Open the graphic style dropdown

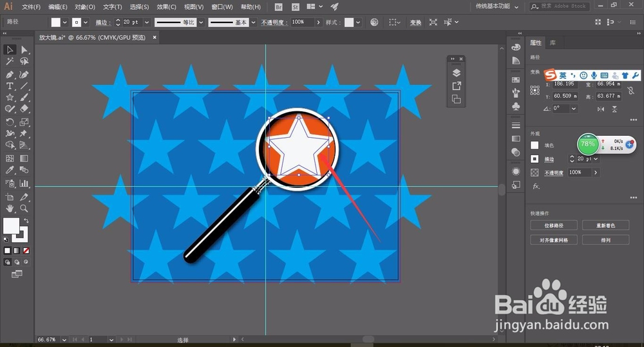click(358, 22)
